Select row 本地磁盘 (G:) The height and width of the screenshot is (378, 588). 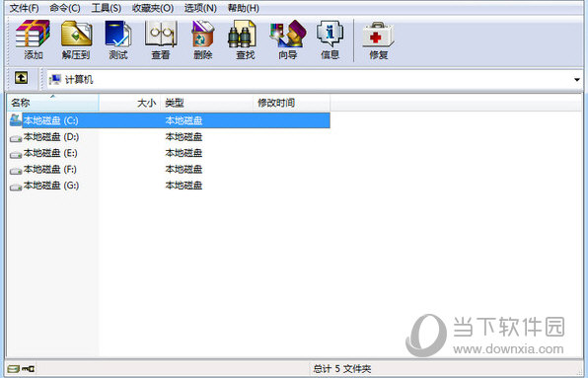pos(169,186)
